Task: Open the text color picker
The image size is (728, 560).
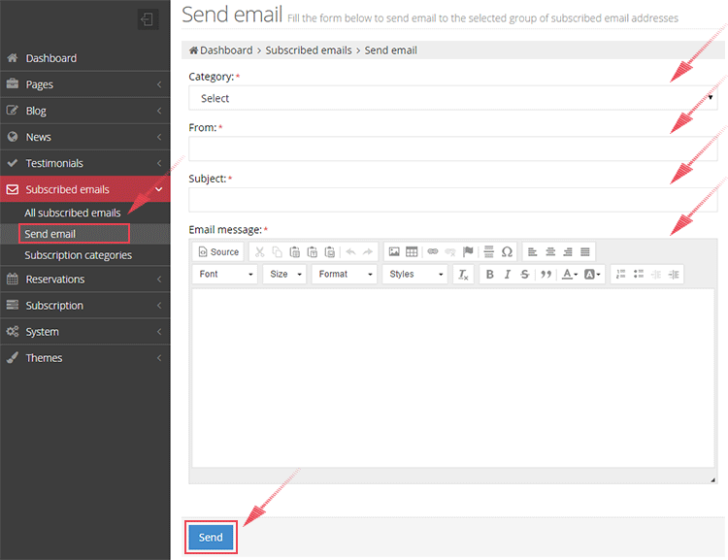Action: click(570, 275)
